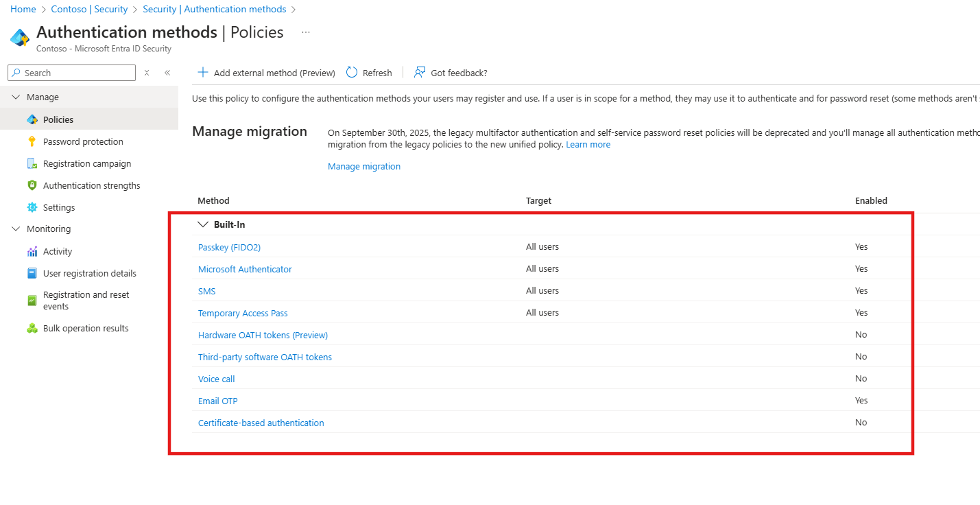The width and height of the screenshot is (980, 505).
Task: Follow the Learn more link
Action: pos(588,145)
